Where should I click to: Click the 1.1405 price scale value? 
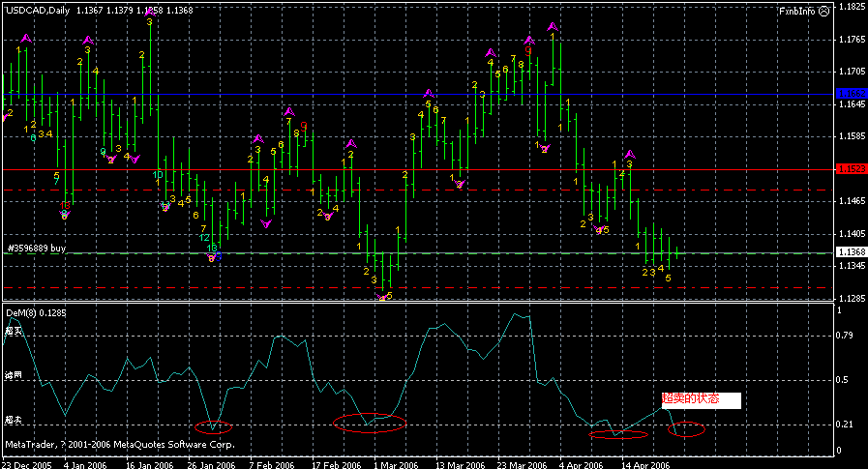tap(852, 233)
